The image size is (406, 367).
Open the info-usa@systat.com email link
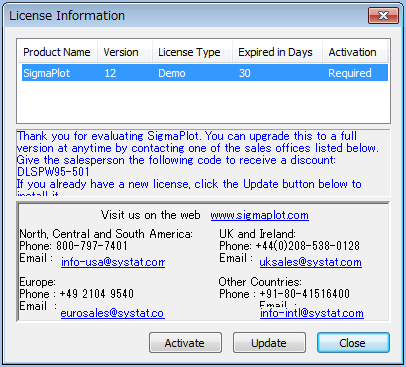click(x=113, y=262)
